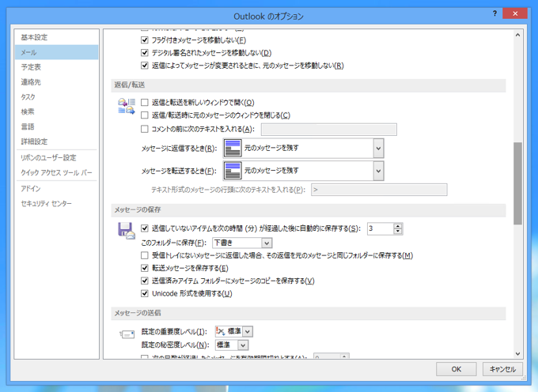The height and width of the screenshot is (392, 538).
Task: Click the comment prefix text field
Action: pos(329,130)
